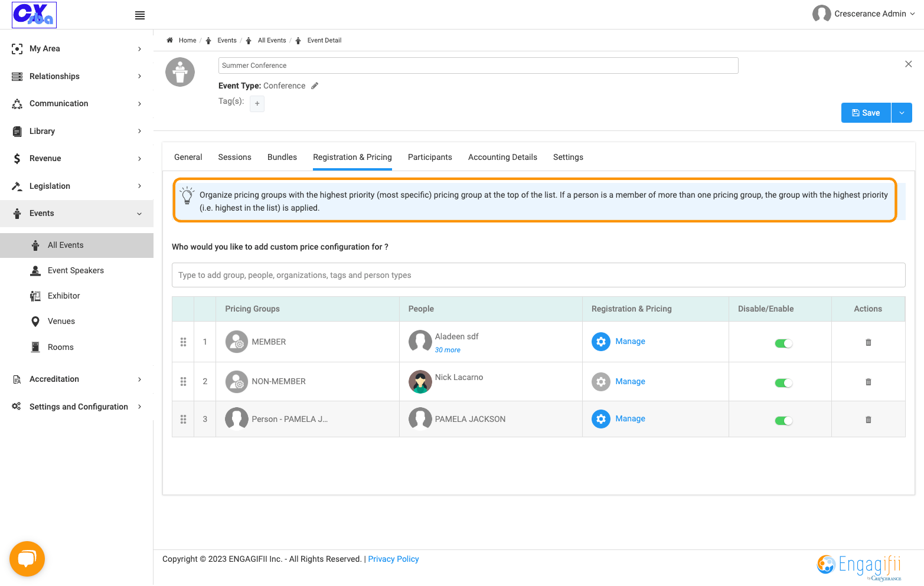This screenshot has height=586, width=924.
Task: Click the Save button
Action: point(866,113)
